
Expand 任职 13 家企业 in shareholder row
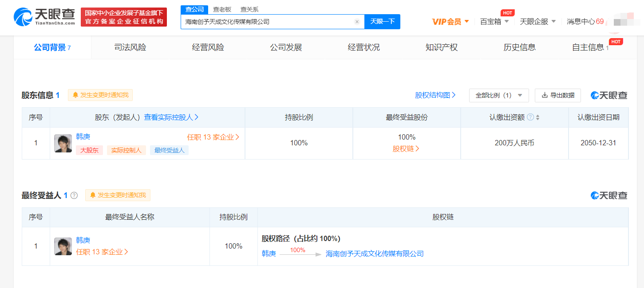[x=213, y=137]
